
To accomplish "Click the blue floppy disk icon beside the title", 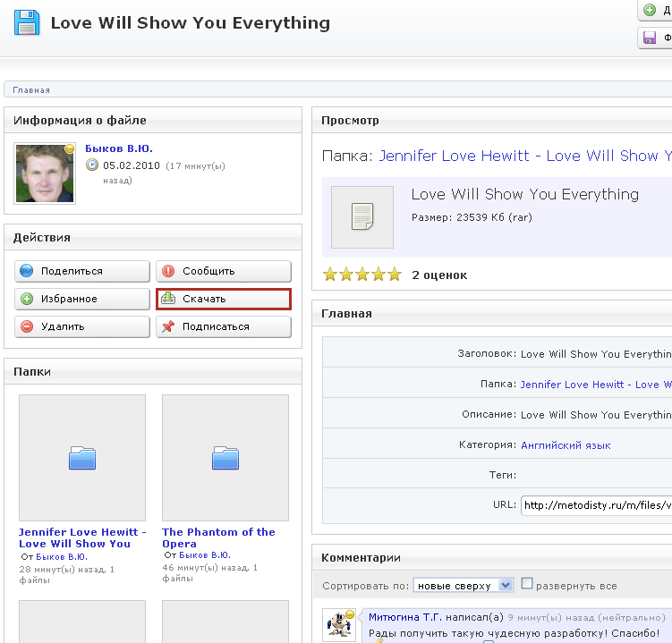I will click(27, 22).
